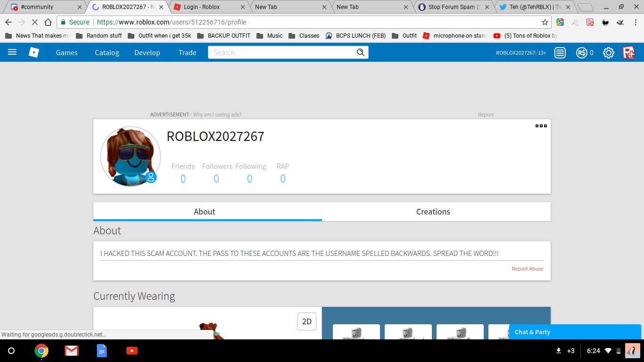Viewport: 644px width, 362px height.
Task: Open the Following count
Action: point(249,179)
